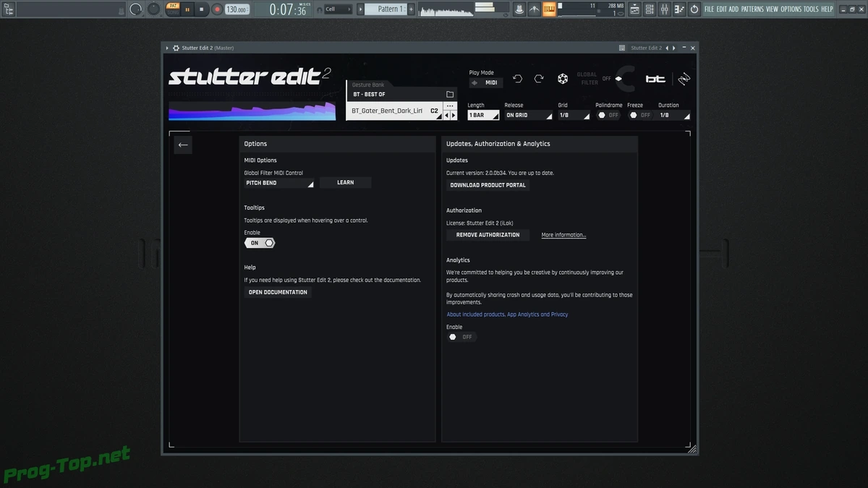Screen dimensions: 868x488
Task: Click the LEARN button
Action: click(x=346, y=183)
